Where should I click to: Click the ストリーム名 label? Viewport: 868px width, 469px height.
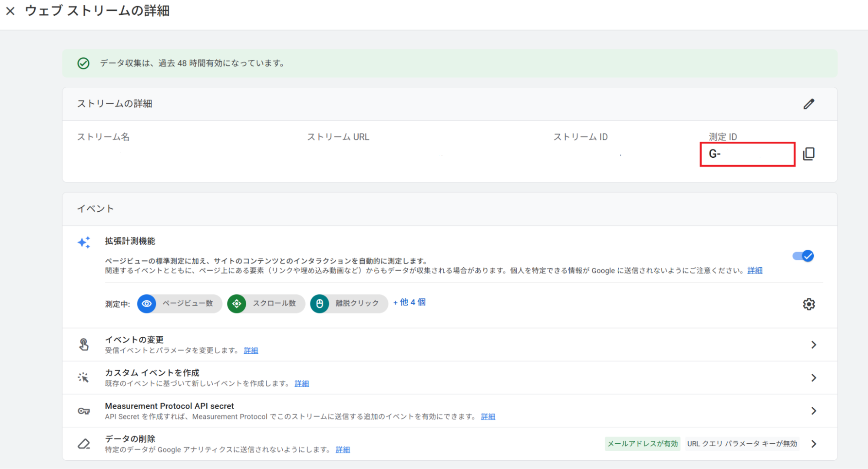coord(103,137)
